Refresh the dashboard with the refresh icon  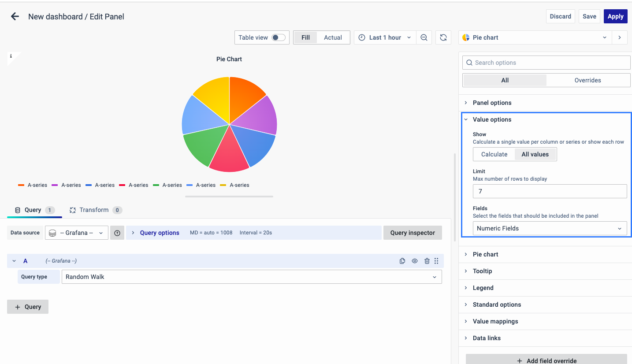(443, 37)
